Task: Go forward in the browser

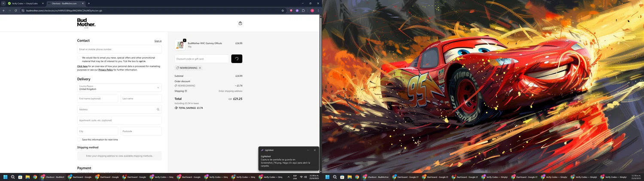Action: (9, 10)
